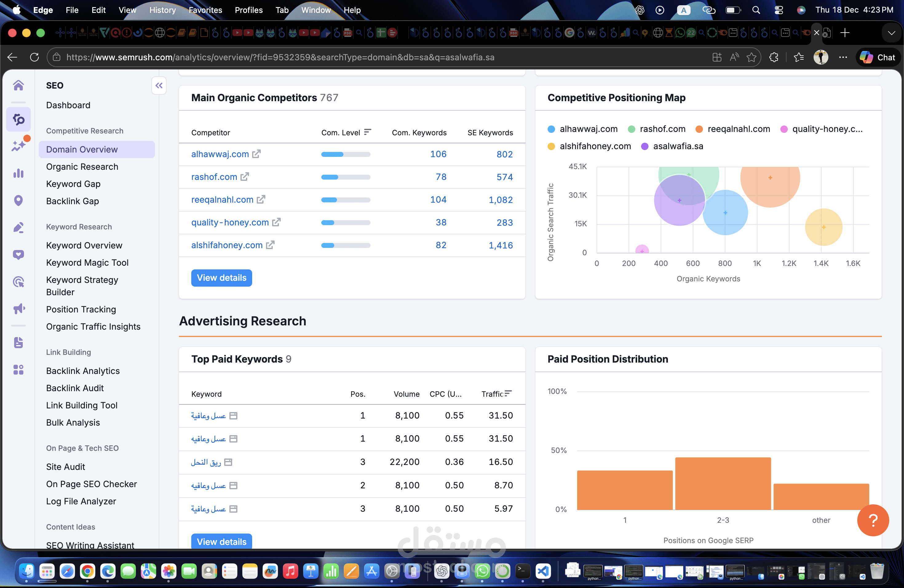Open the megaphone Advertising icon in sidebar
The image size is (904, 588).
(18, 308)
